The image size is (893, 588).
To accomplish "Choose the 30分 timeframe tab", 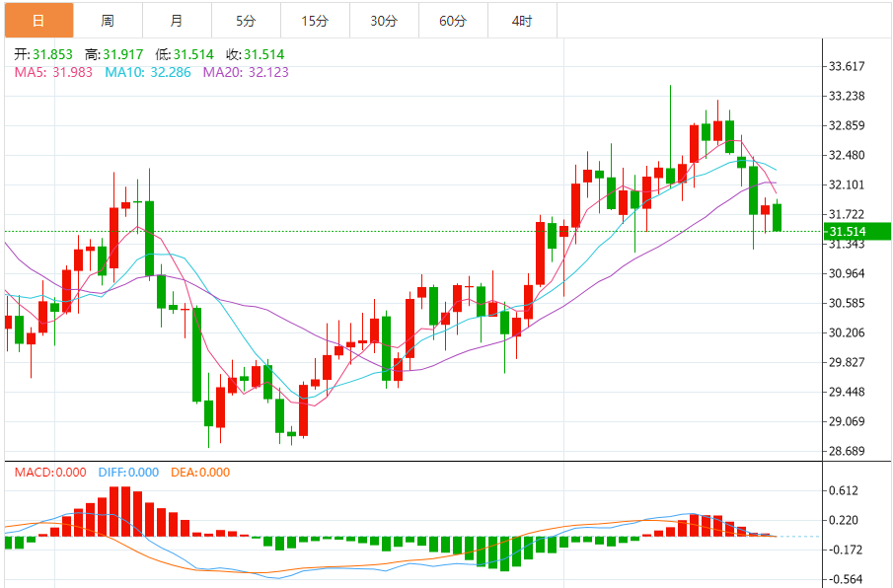I will (x=384, y=21).
